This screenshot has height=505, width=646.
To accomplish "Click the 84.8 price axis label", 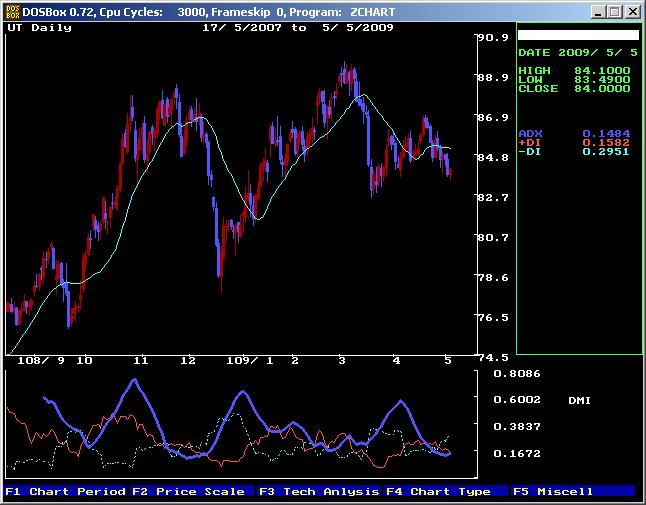I will tap(493, 157).
